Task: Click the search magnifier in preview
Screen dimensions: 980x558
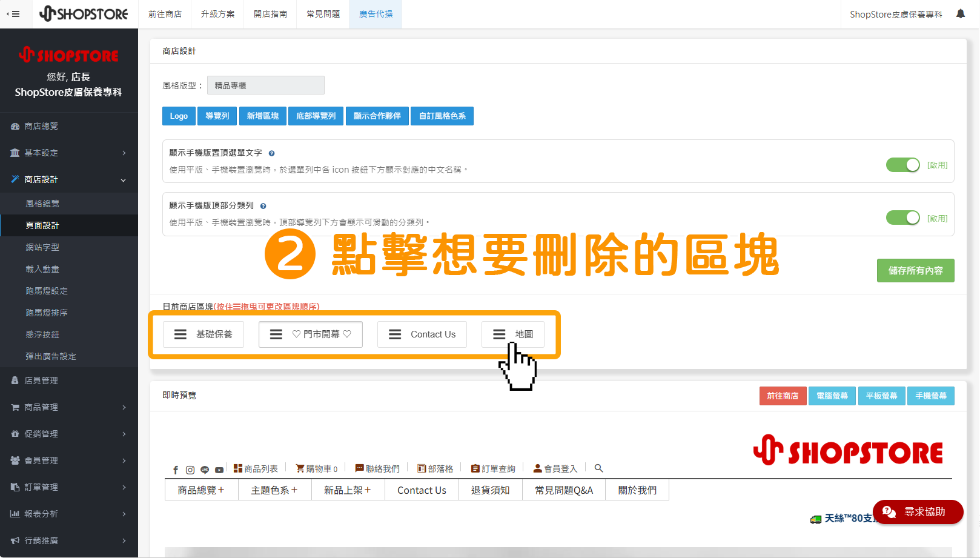Action: (599, 468)
